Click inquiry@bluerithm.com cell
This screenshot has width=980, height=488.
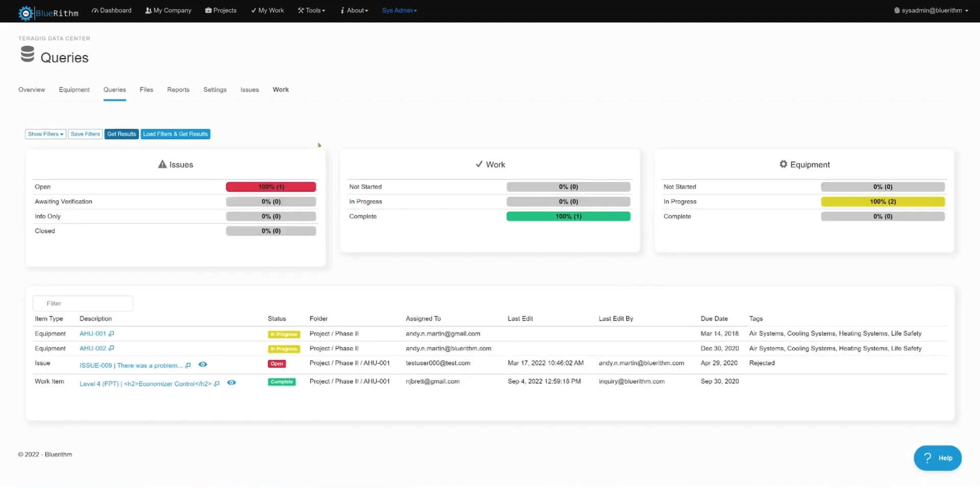click(631, 381)
